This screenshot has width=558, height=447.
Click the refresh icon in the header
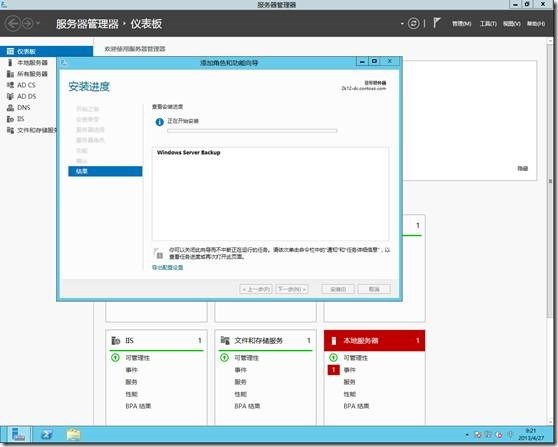[x=413, y=23]
